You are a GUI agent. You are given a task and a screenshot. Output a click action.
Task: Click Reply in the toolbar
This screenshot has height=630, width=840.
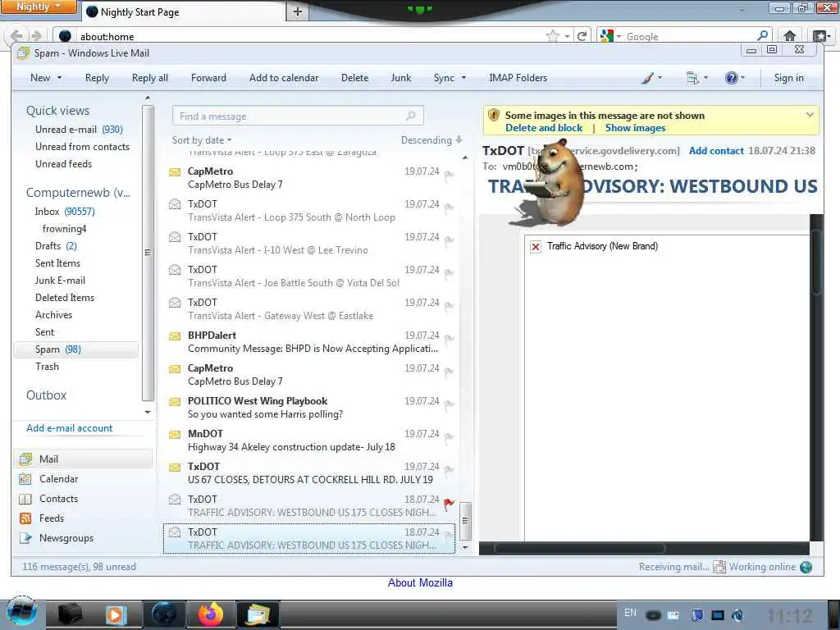point(97,78)
